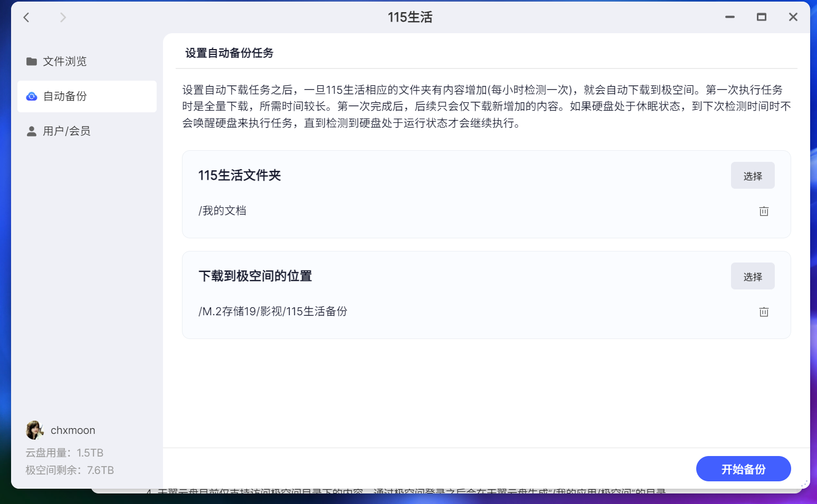Click the 设置自动备份任务 heading
The image size is (817, 504).
click(x=229, y=53)
